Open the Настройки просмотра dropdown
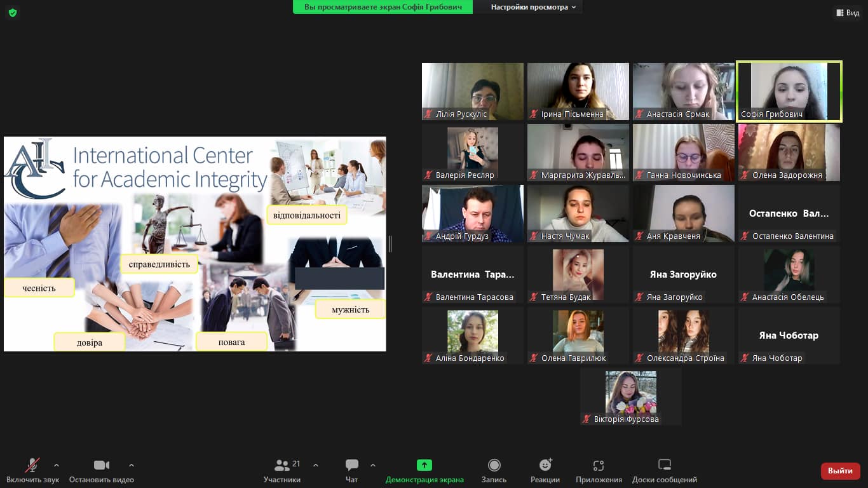The width and height of the screenshot is (868, 488). [x=533, y=7]
